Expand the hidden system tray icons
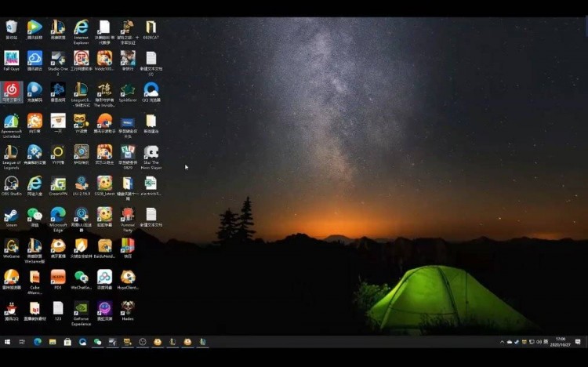The height and width of the screenshot is (367, 588). [502, 342]
